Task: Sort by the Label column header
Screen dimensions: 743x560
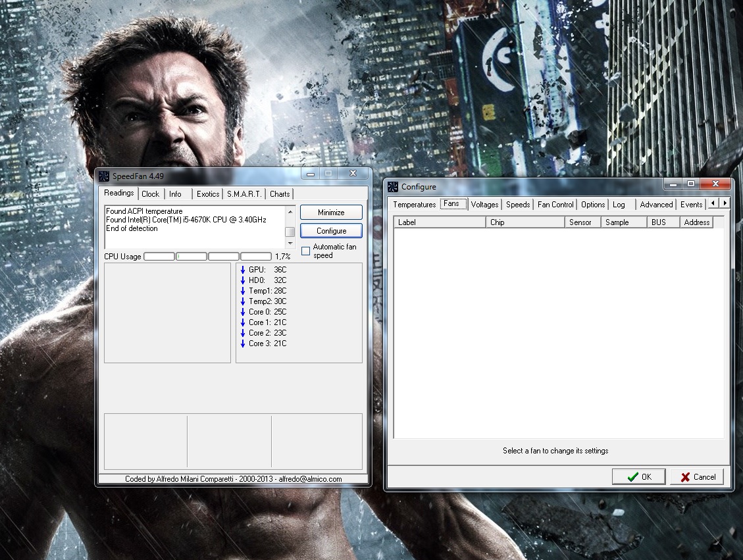Action: (440, 222)
